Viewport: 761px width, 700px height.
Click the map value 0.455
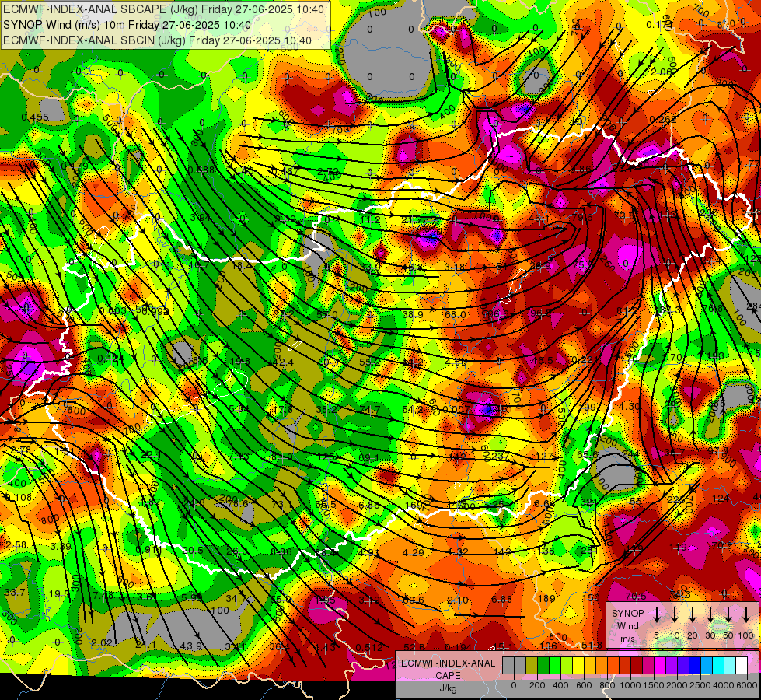[x=35, y=117]
